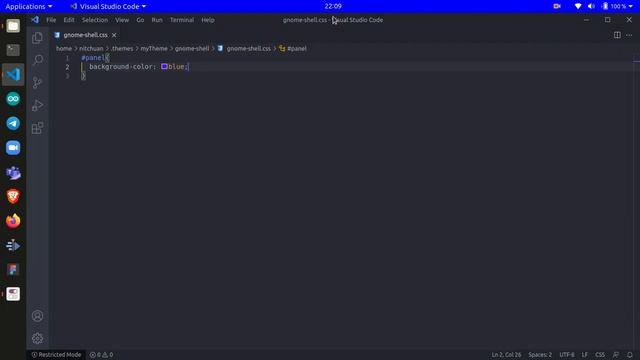Click the '#panel' selector on line 1
The height and width of the screenshot is (360, 640).
[x=93, y=58]
